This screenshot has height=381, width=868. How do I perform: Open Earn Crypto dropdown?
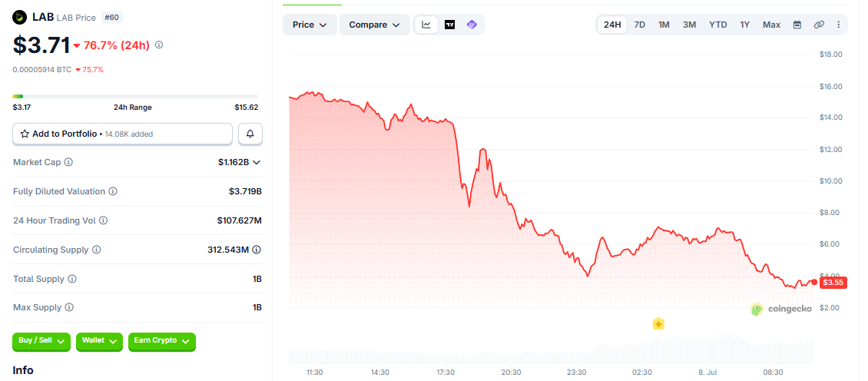pos(161,342)
